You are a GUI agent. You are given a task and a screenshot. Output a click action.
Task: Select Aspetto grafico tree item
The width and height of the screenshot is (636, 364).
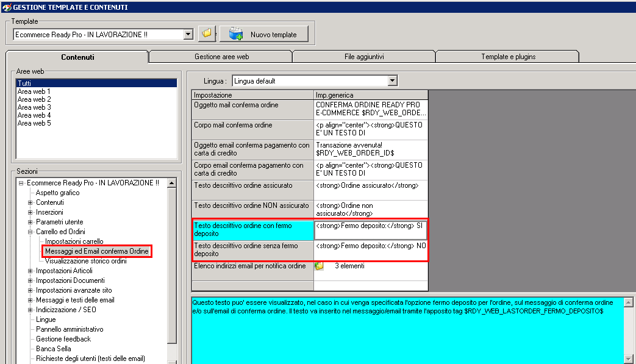[57, 193]
